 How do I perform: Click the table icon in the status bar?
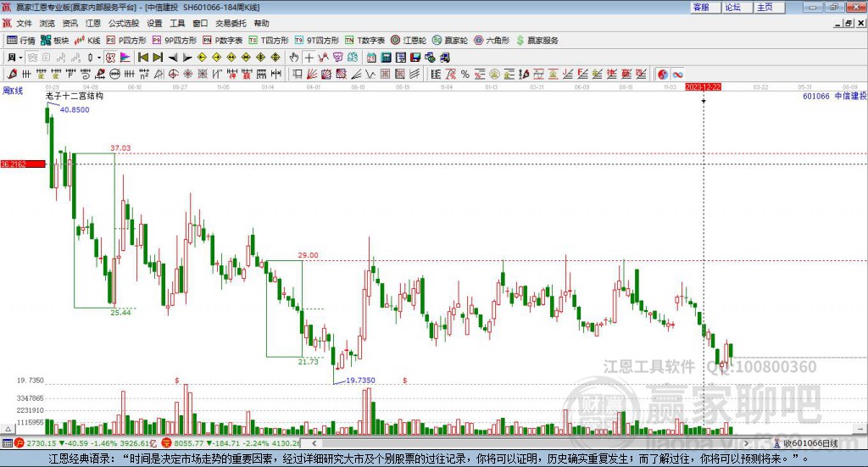point(7,442)
